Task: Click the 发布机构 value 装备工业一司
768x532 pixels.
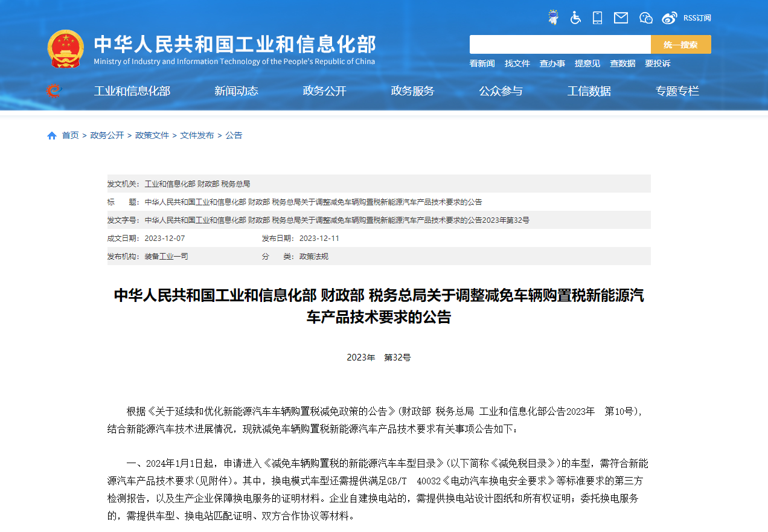Action: click(x=167, y=256)
